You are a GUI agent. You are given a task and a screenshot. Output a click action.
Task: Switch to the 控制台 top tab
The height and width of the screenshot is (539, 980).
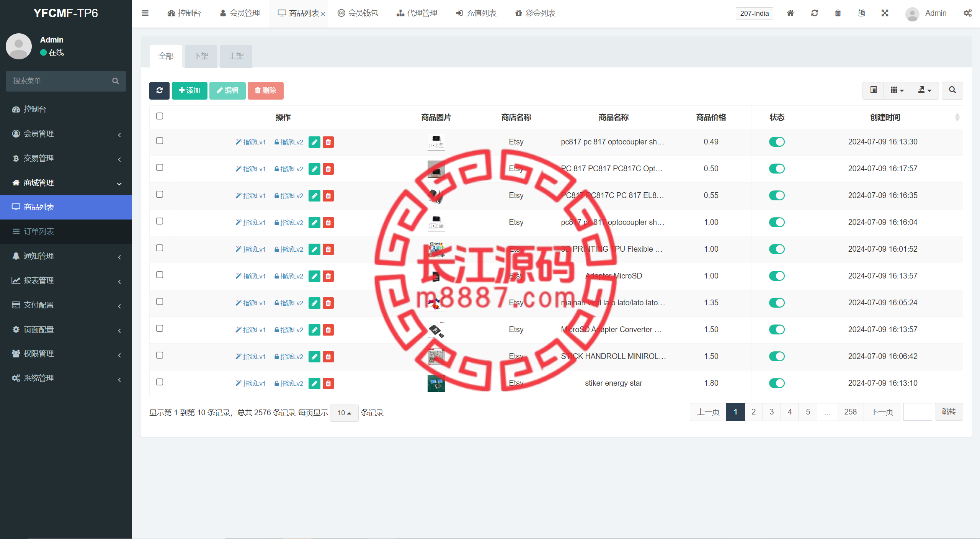click(x=184, y=13)
